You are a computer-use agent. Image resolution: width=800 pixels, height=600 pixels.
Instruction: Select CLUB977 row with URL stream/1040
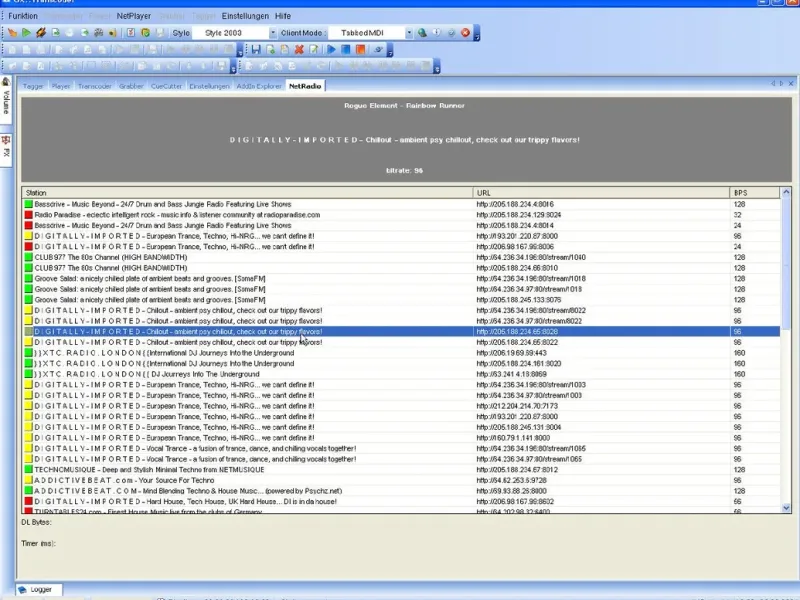[x=402, y=257]
